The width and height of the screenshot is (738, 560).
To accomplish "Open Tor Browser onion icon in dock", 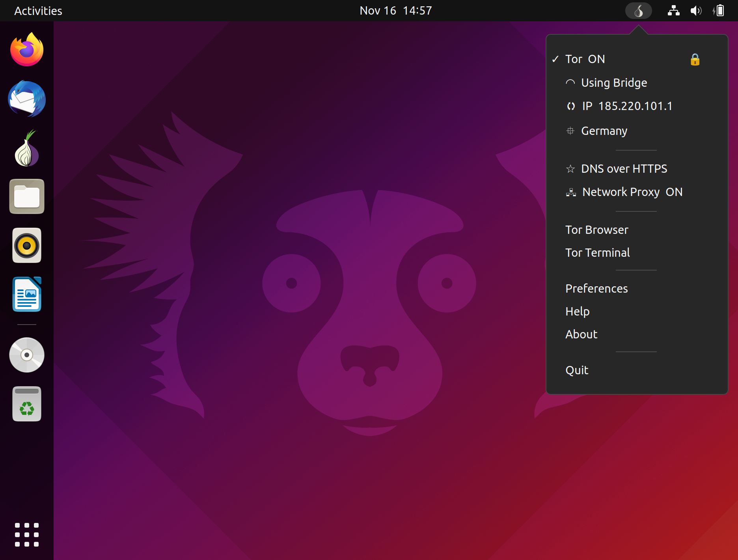I will click(27, 148).
